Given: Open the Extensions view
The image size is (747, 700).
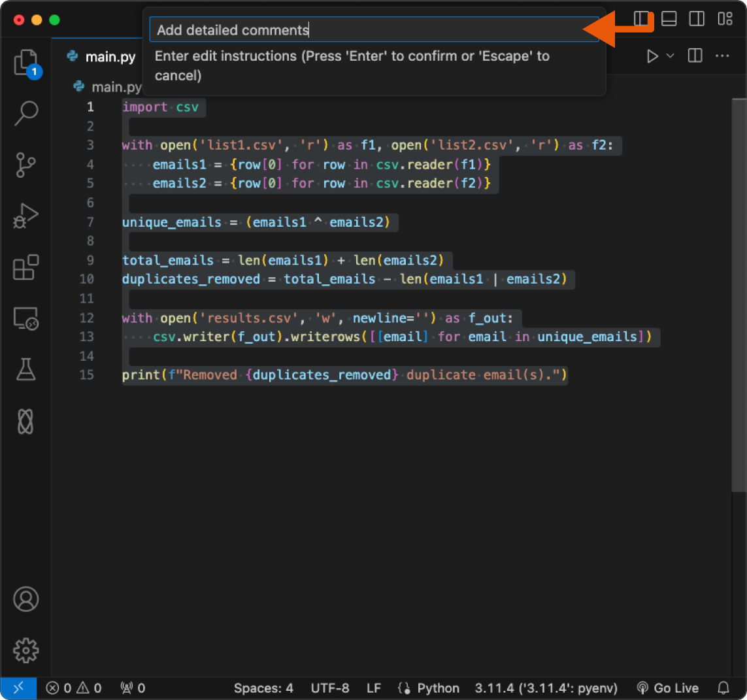Looking at the screenshot, I should pyautogui.click(x=25, y=267).
